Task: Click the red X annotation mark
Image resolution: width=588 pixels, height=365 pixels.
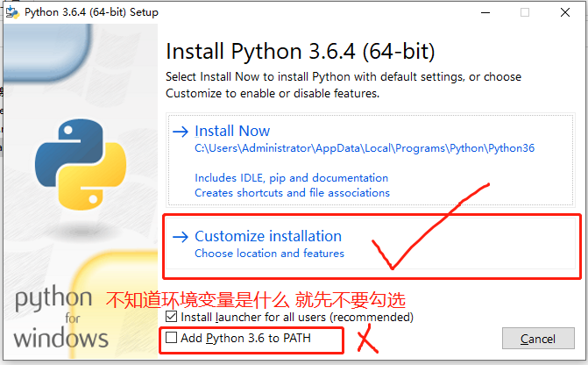Action: 367,339
